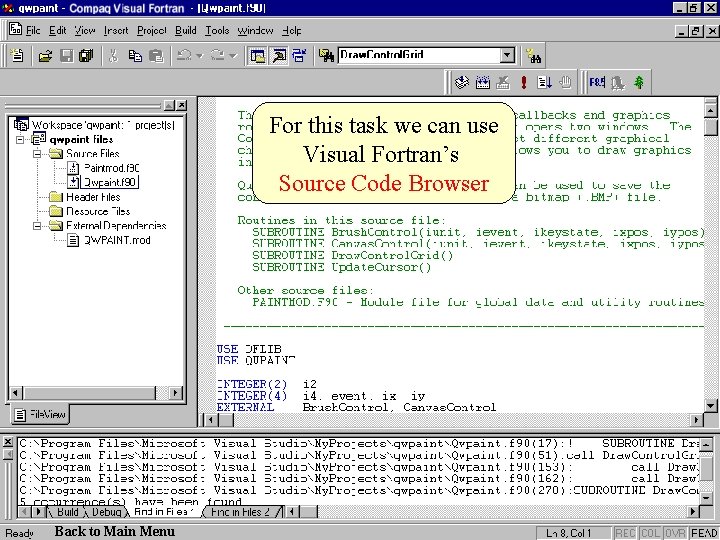Close the output panel with its X button
Image resolution: width=720 pixels, height=540 pixels.
click(x=7, y=442)
